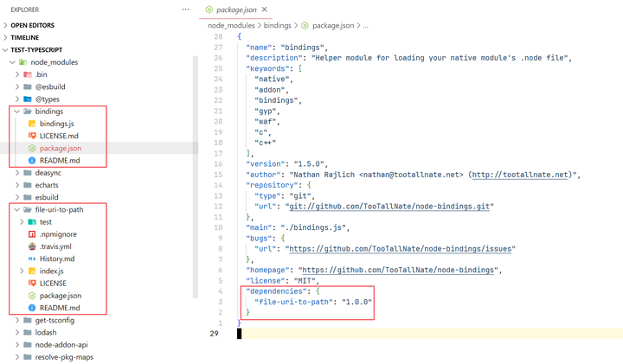Close the package.json editor tab
Viewport: 623px width, 364px height.
(265, 10)
